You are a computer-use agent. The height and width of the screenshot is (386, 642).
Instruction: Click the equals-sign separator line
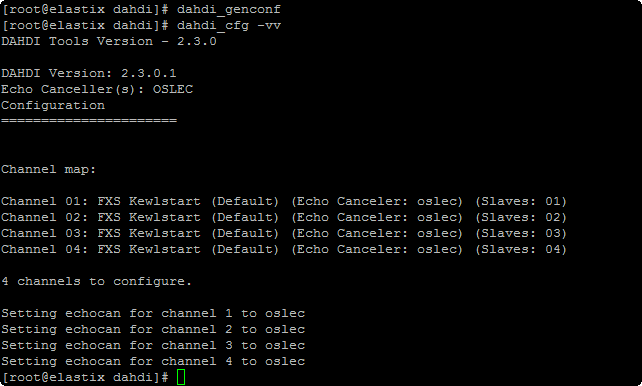point(89,121)
